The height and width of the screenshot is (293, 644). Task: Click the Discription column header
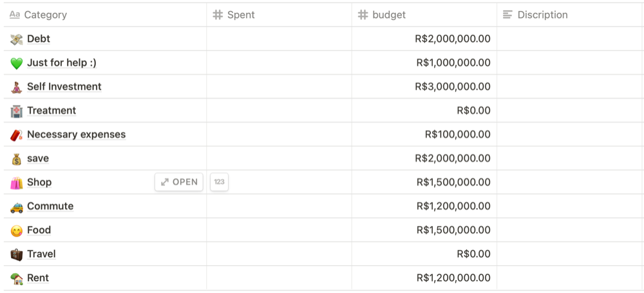pyautogui.click(x=542, y=15)
